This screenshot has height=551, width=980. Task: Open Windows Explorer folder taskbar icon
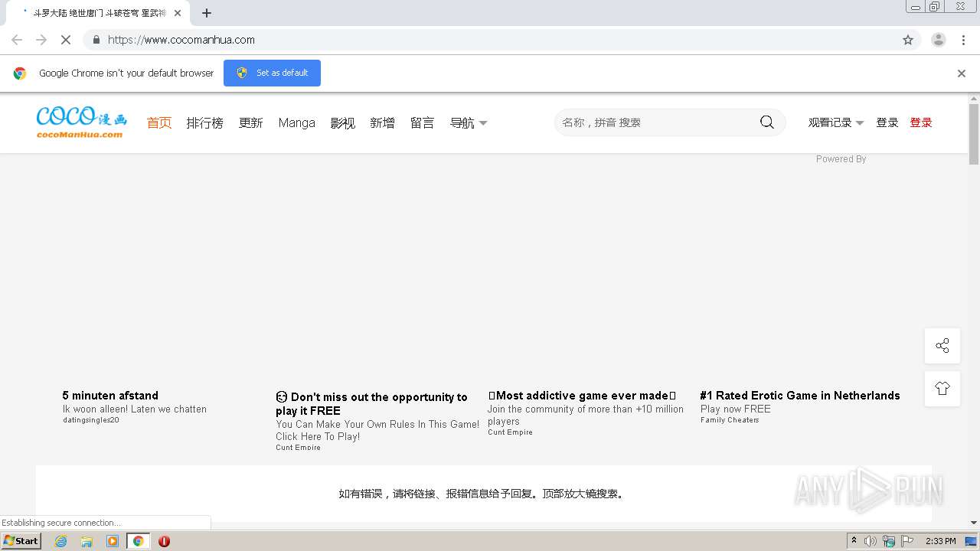[x=87, y=541]
